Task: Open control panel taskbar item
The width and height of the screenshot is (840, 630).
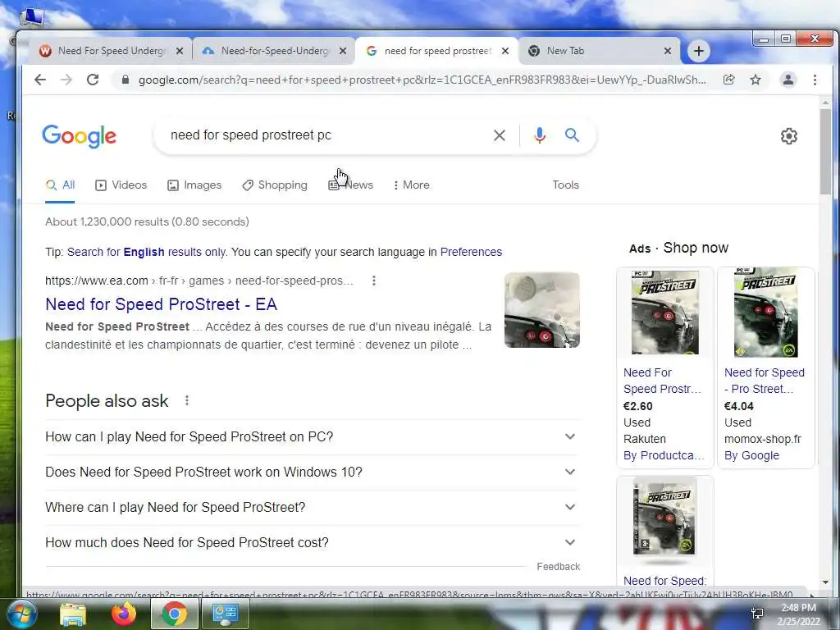Action: coord(225,614)
